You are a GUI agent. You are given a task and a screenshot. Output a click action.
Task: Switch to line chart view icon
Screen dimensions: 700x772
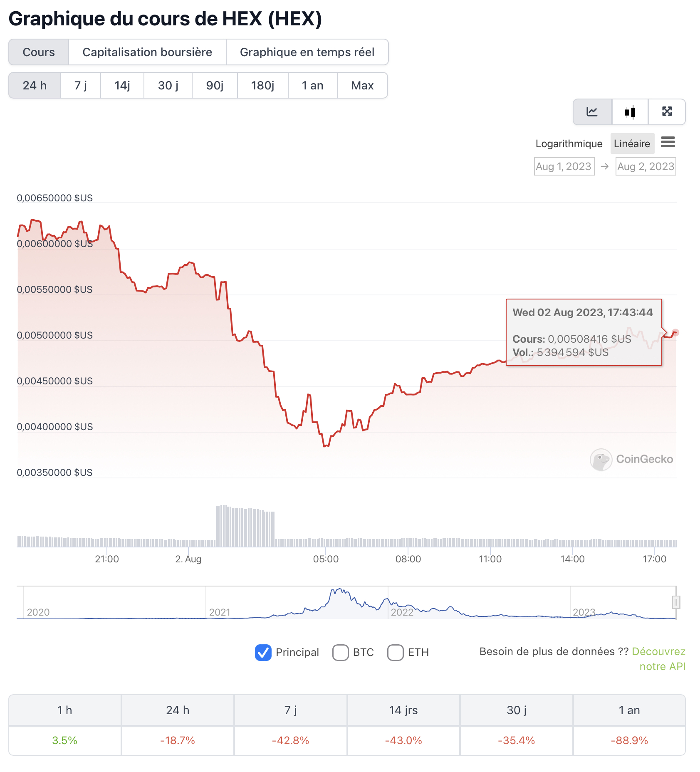point(592,112)
